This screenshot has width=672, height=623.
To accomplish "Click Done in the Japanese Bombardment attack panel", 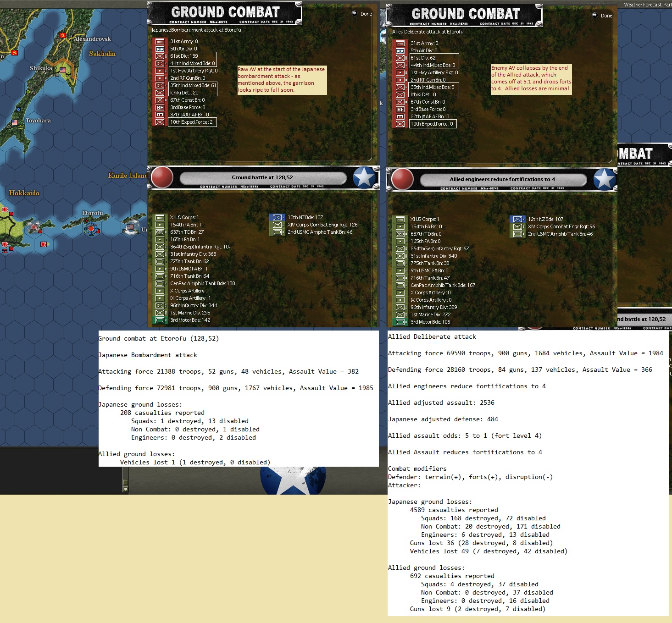I will click(362, 14).
